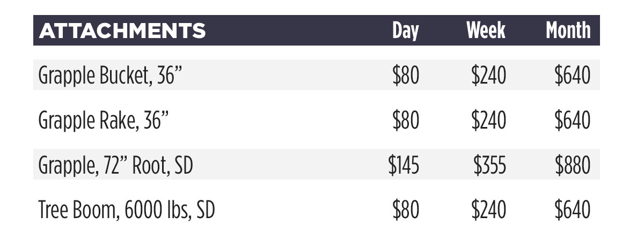644x239 pixels.
Task: Select Grapple Bucket $640 month rate
Action: tap(573, 76)
